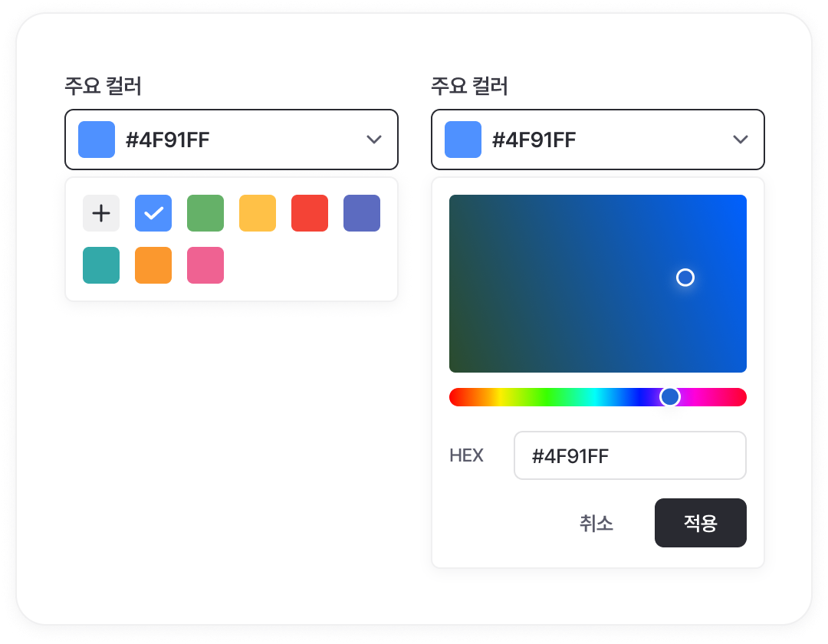The height and width of the screenshot is (644, 828).
Task: Click the circular picker handle in saturation area
Action: click(x=685, y=277)
